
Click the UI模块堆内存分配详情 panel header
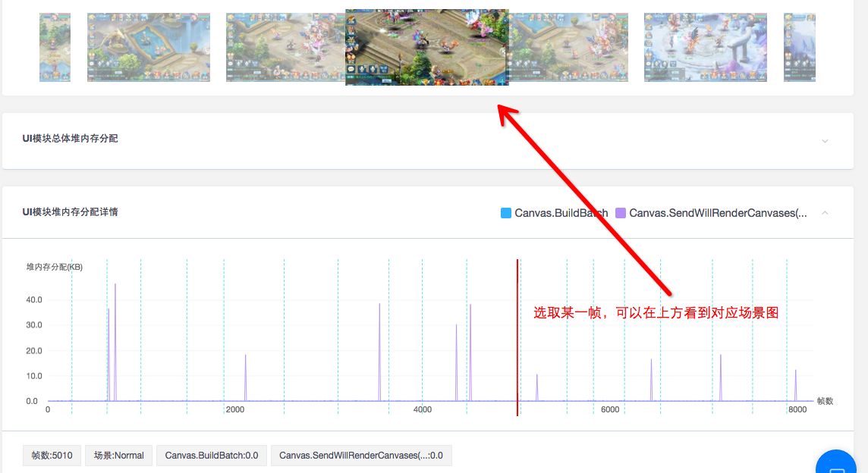pos(70,211)
